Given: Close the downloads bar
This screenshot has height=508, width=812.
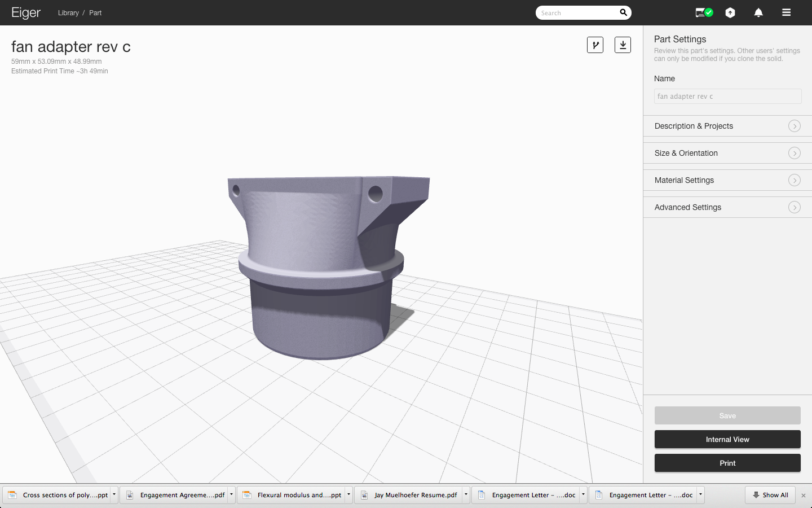Looking at the screenshot, I should pos(804,496).
